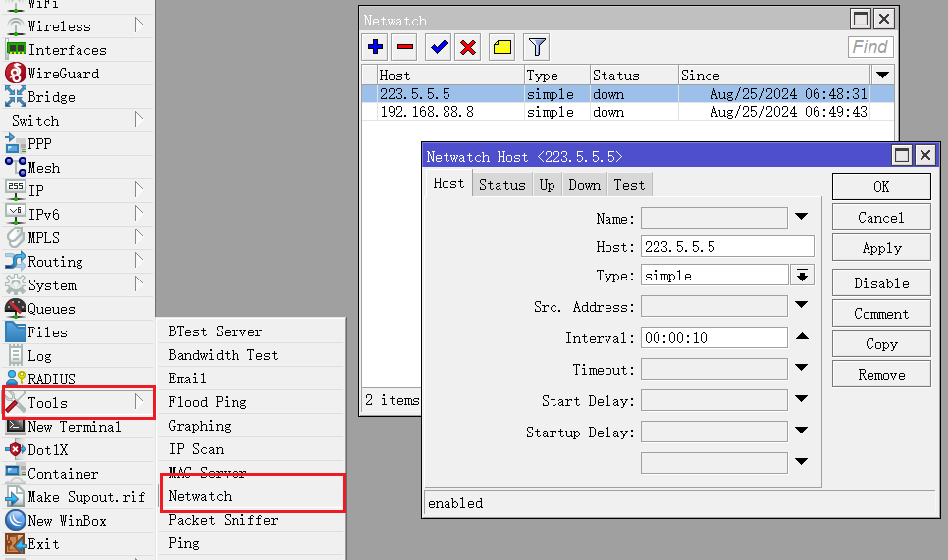
Task: Open the column selector dropdown in Netwatch
Action: (882, 76)
